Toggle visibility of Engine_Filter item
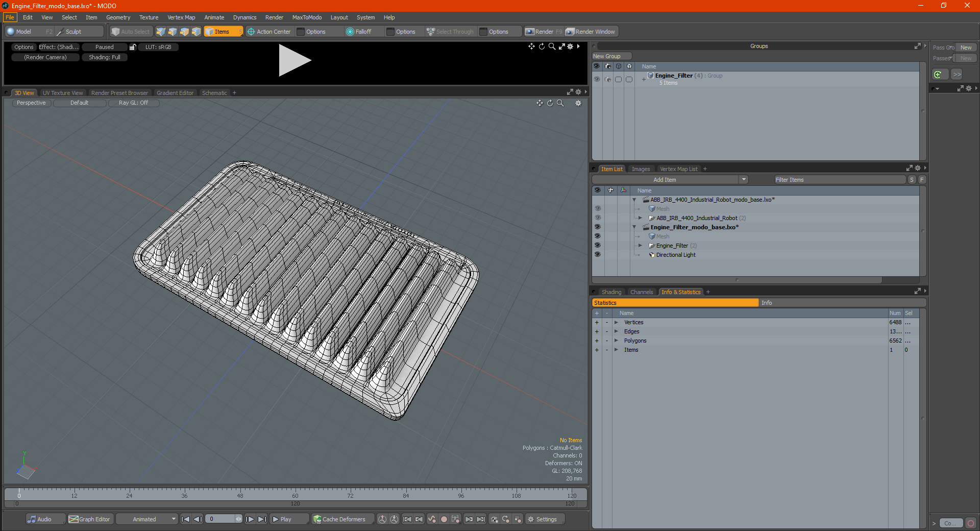The width and height of the screenshot is (980, 531). (597, 246)
